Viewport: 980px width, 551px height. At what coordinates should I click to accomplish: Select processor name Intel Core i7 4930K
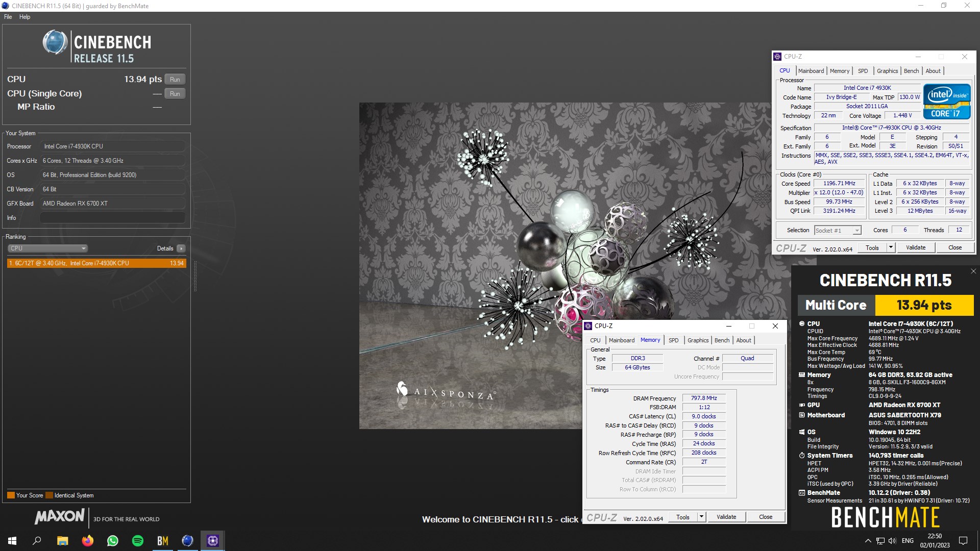(x=867, y=88)
